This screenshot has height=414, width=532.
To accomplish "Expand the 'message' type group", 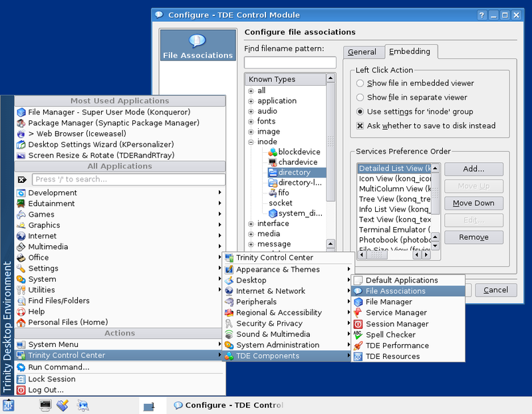I will point(251,244).
